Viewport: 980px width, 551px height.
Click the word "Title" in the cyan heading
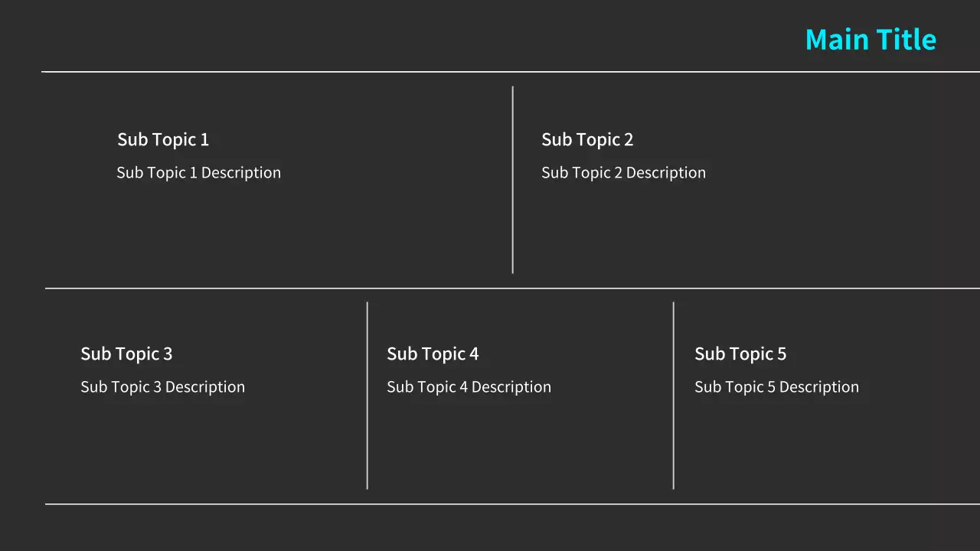[906, 40]
